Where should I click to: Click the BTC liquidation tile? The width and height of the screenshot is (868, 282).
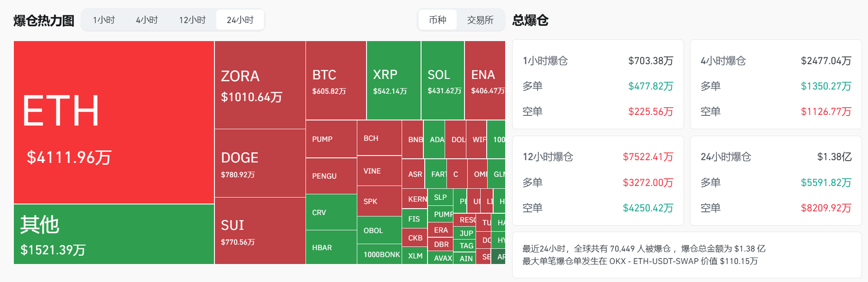336,80
